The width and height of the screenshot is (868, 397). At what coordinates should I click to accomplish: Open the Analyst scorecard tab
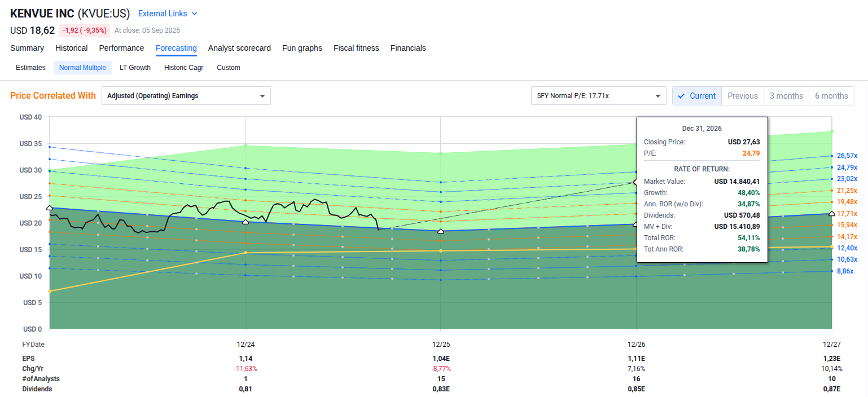(x=239, y=48)
